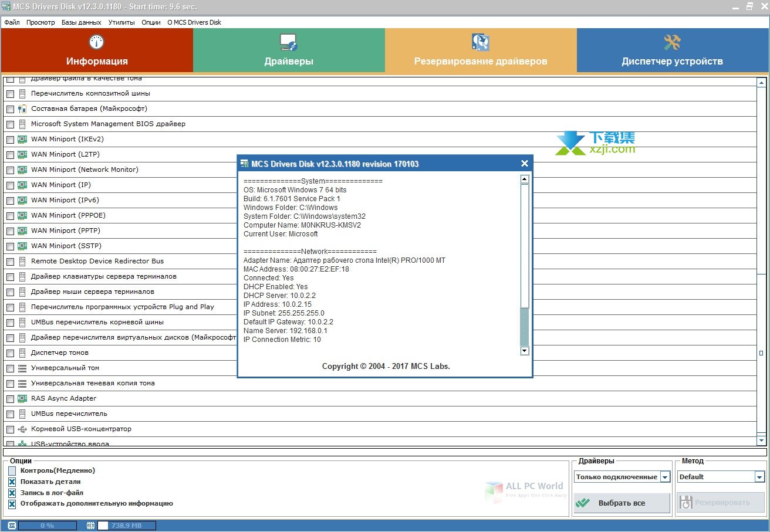Click the gauge icon on Информация tab

96,42
